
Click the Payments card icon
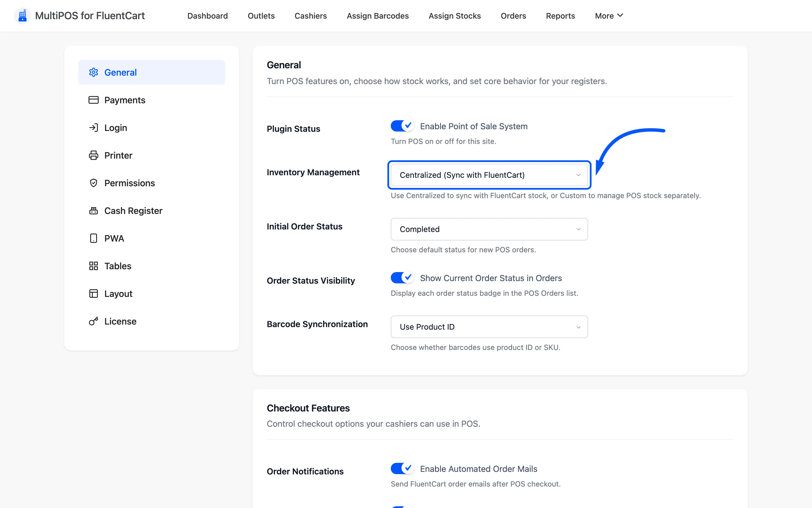94,100
